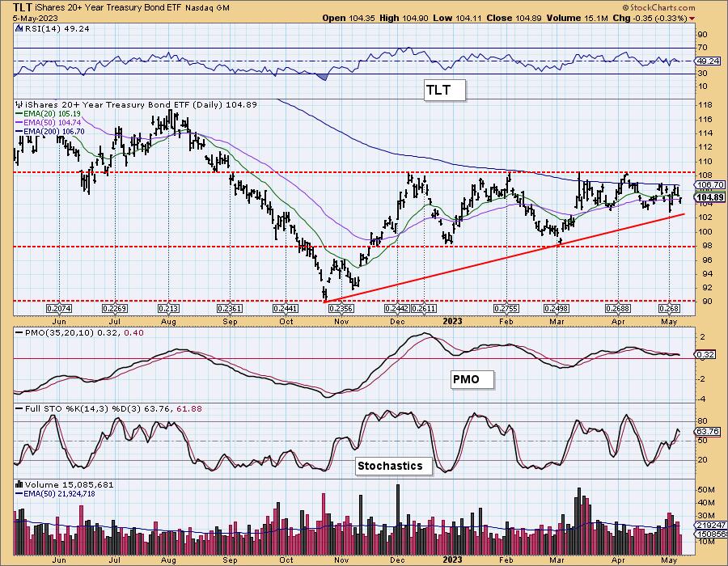The image size is (728, 566).
Task: Click the small chart icon before RSI(14)
Action: tap(19, 28)
